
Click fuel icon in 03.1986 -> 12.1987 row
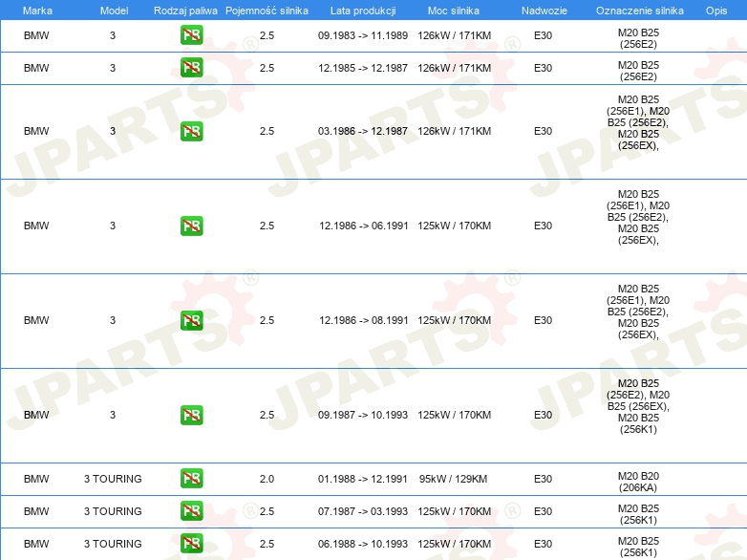[191, 131]
